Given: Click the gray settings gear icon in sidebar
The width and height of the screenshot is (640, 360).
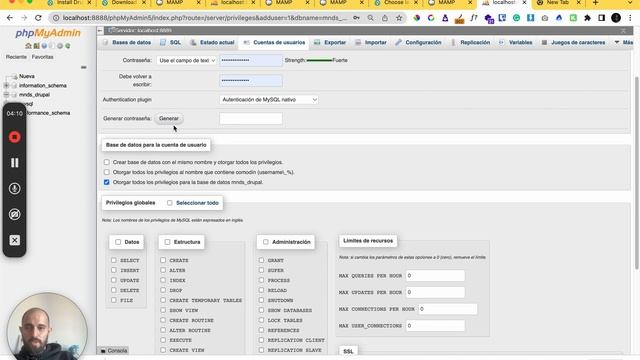Looking at the screenshot, I should [x=60, y=46].
